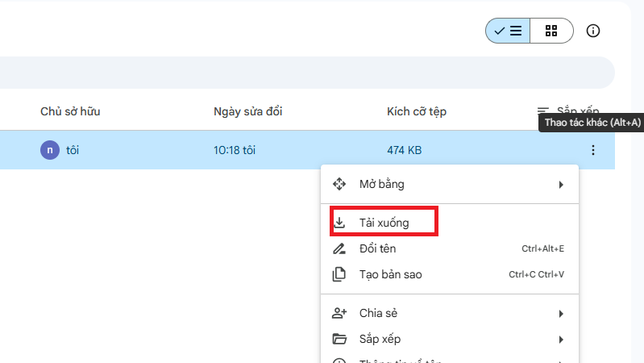Click the folder icon in the context menu
The width and height of the screenshot is (644, 363).
(x=339, y=339)
